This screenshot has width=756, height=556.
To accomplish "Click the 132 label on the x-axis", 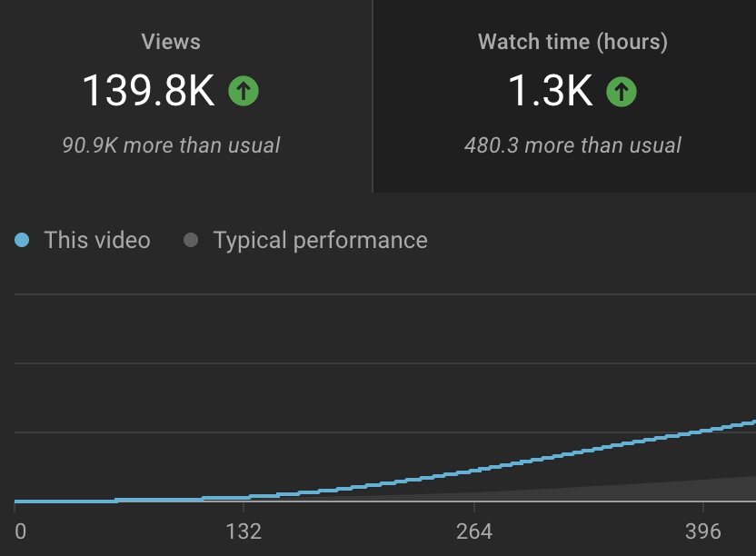I will click(x=244, y=531).
